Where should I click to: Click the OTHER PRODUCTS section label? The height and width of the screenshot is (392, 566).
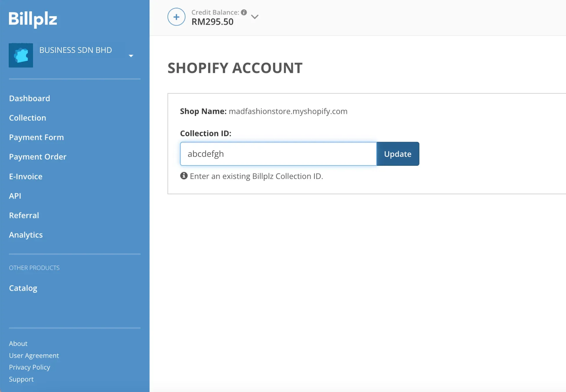point(34,268)
